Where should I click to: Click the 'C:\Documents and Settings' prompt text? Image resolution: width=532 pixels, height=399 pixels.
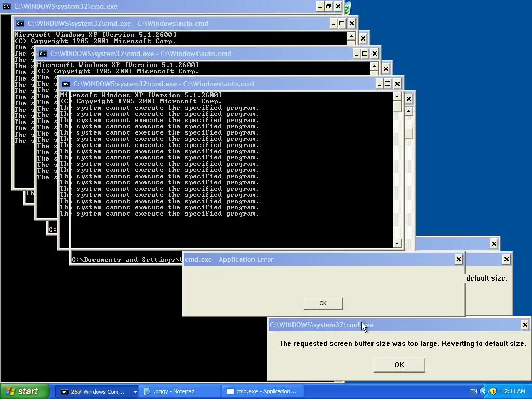(x=127, y=260)
